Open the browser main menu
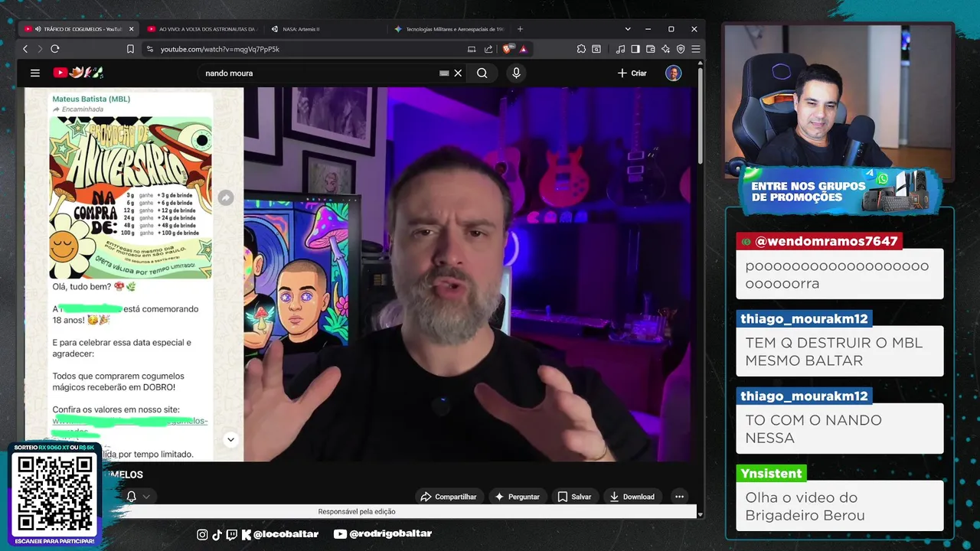The height and width of the screenshot is (551, 980). 695,49
